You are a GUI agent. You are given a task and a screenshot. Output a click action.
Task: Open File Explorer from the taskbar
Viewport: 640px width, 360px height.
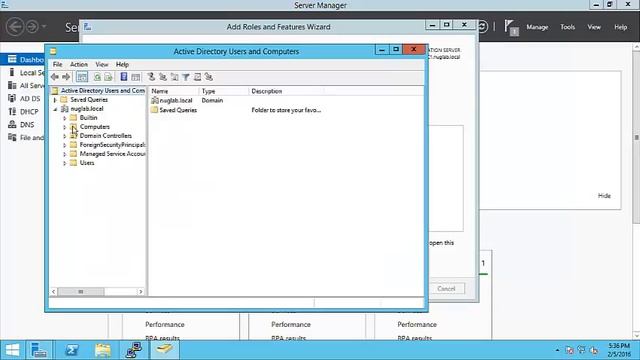(x=102, y=350)
